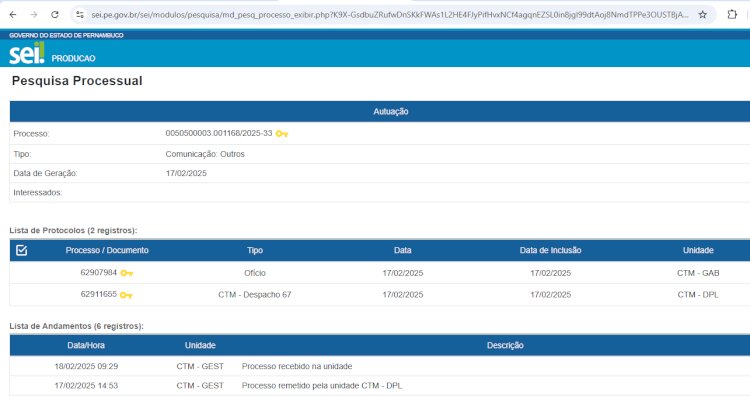The image size is (750, 396).
Task: Reload the page with the refresh icon
Action: (x=55, y=15)
